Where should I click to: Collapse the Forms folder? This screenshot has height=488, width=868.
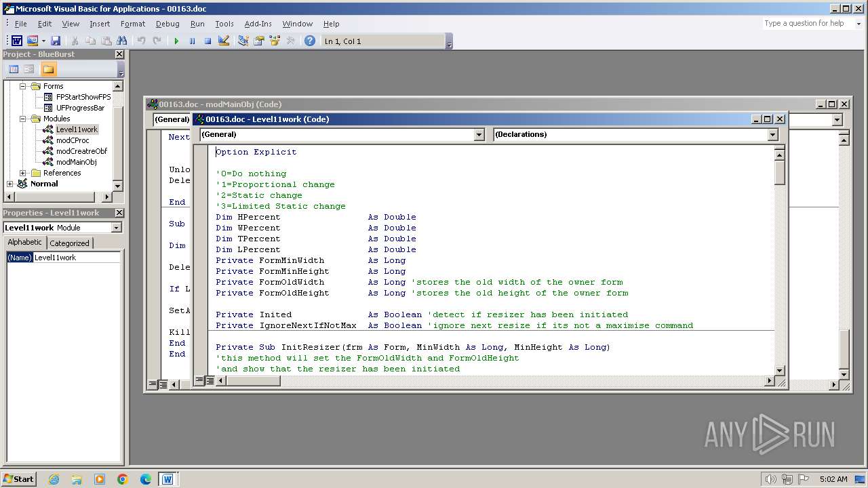pyautogui.click(x=22, y=86)
